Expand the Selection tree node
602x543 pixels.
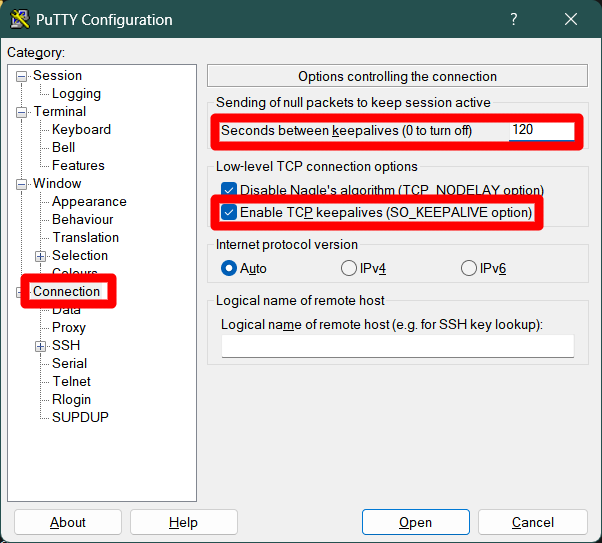[x=40, y=256]
